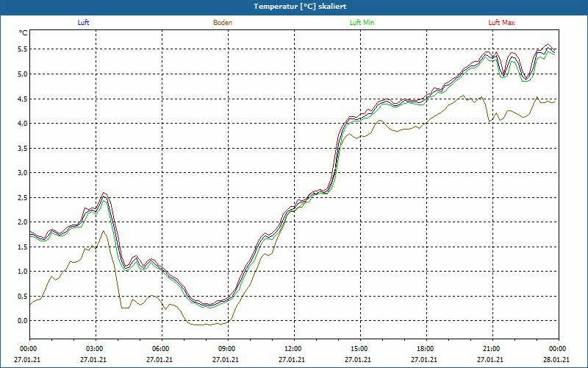Click the '0,0' y-axis value
Image resolution: width=588 pixels, height=368 pixels.
23,321
